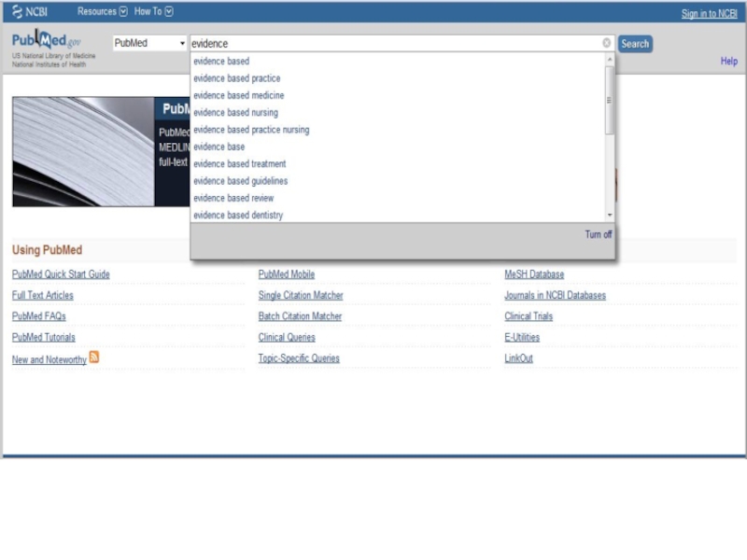Pick 'evidence based dentistry' from suggestions
Screen dimensions: 747x560
pyautogui.click(x=238, y=216)
